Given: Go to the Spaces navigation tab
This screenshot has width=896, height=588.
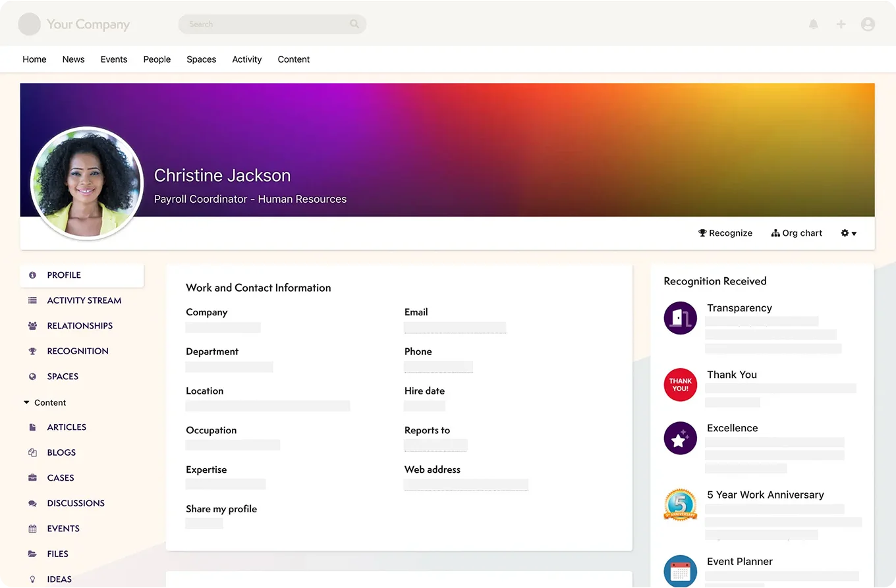Looking at the screenshot, I should click(x=201, y=59).
